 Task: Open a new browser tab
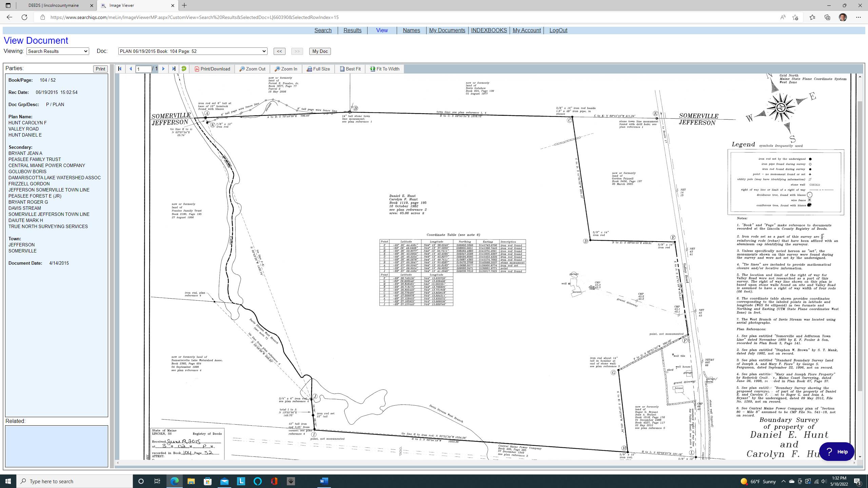coord(184,5)
